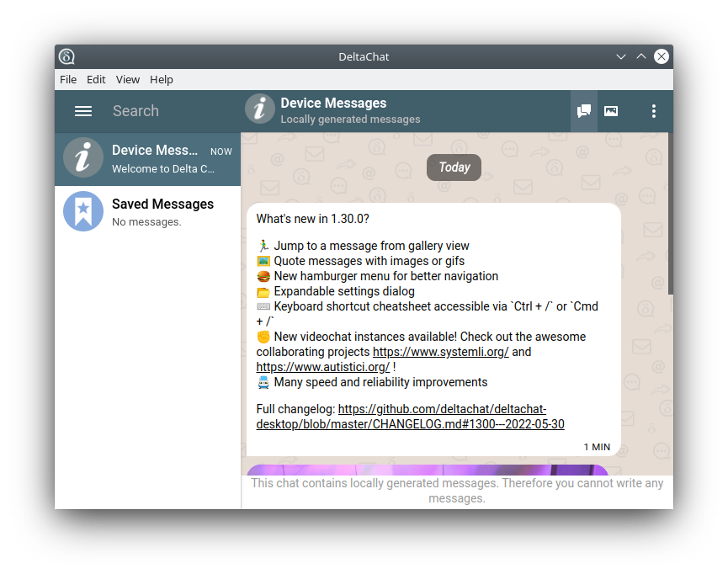Screen dimensions: 728x574
Task: Open the File menu
Action: pyautogui.click(x=68, y=80)
